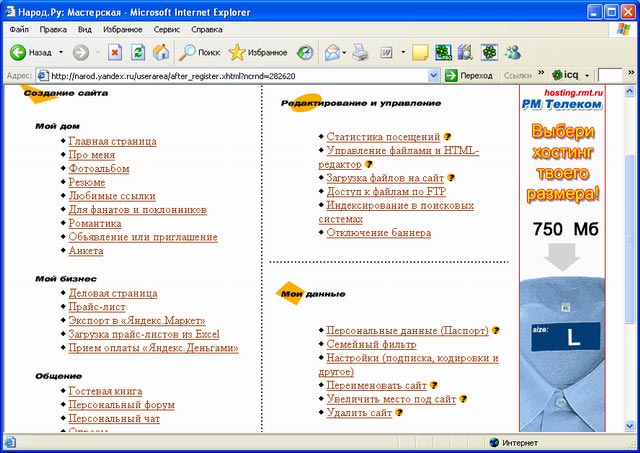Click the vertical scrollbar down arrow
This screenshot has width=640, height=453.
click(x=630, y=426)
